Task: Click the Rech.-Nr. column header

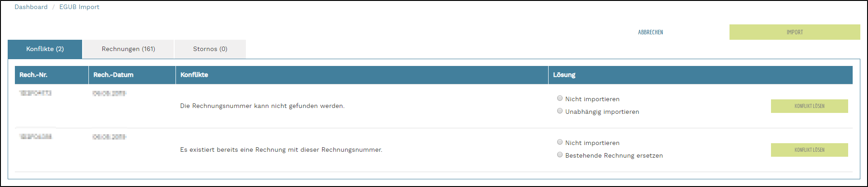Action: click(x=33, y=75)
